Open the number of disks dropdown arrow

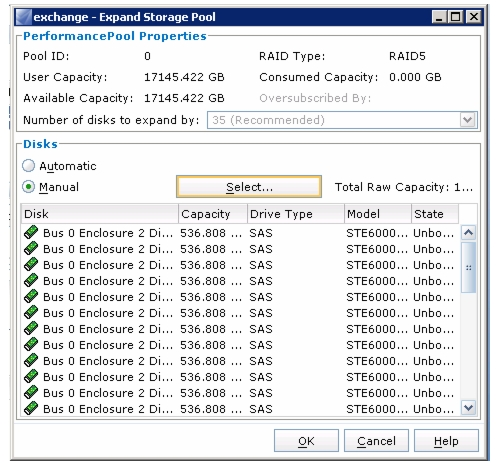pyautogui.click(x=468, y=120)
